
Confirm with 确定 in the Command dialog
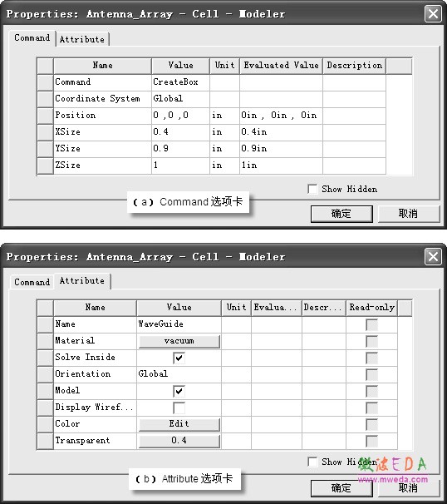(341, 214)
